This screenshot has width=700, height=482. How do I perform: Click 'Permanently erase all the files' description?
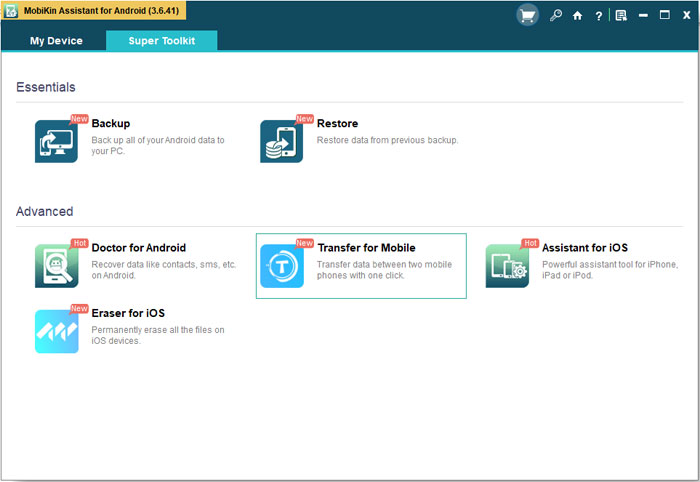point(158,335)
